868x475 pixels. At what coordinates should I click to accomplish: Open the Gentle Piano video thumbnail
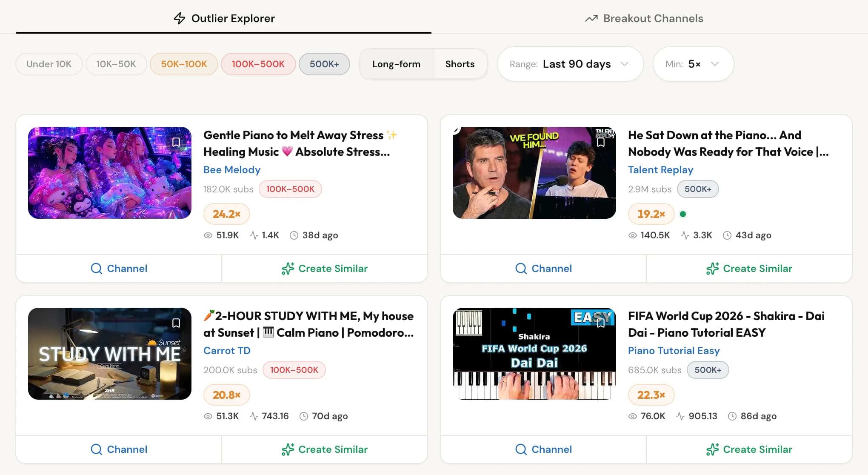click(110, 173)
